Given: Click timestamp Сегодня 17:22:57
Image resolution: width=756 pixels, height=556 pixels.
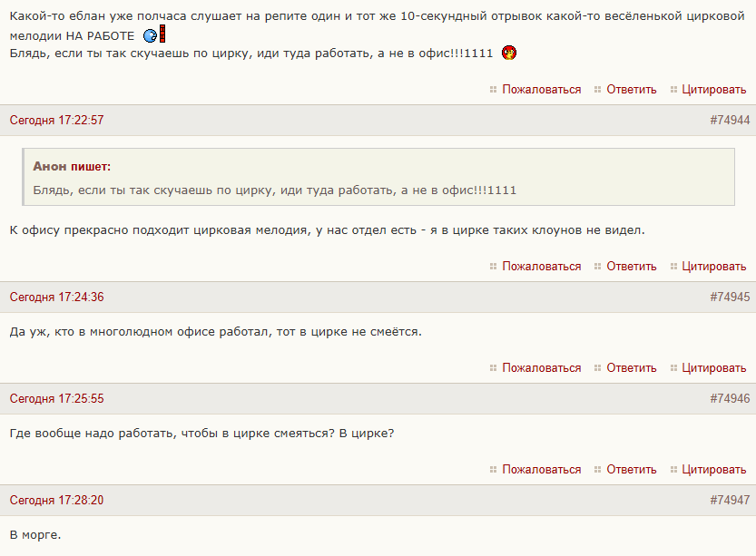Looking at the screenshot, I should 56,121.
